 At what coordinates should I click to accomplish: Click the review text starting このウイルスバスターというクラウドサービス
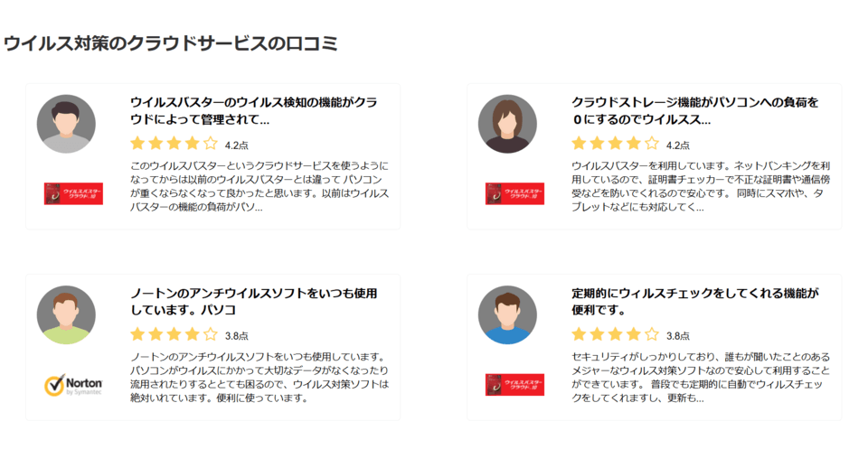(x=259, y=186)
